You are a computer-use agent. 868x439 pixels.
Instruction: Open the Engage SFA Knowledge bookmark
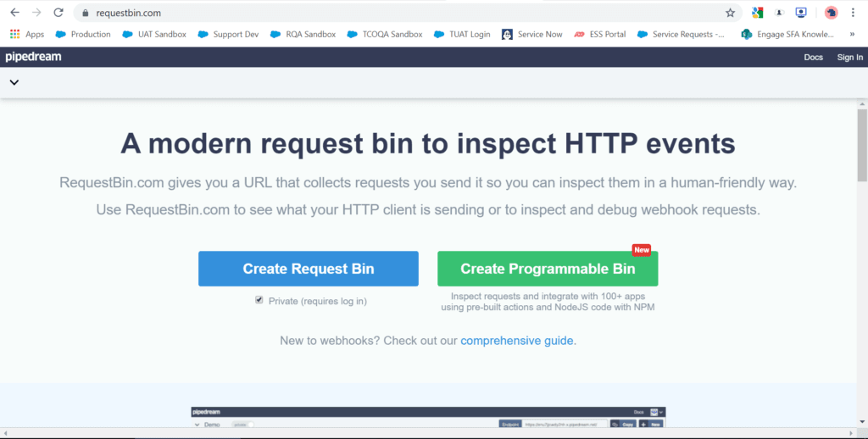coord(787,34)
